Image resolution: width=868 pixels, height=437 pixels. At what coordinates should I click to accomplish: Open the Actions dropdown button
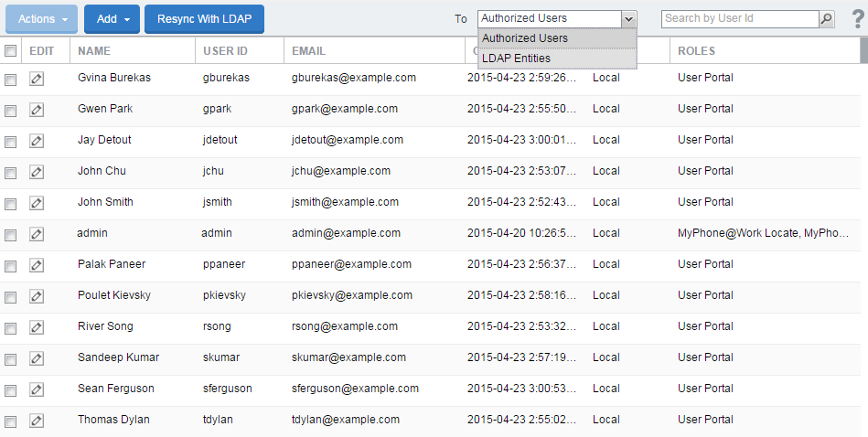tap(41, 19)
